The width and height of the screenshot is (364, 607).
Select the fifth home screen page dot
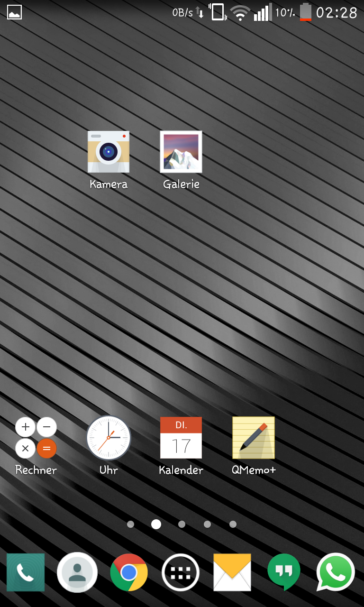pos(233,524)
